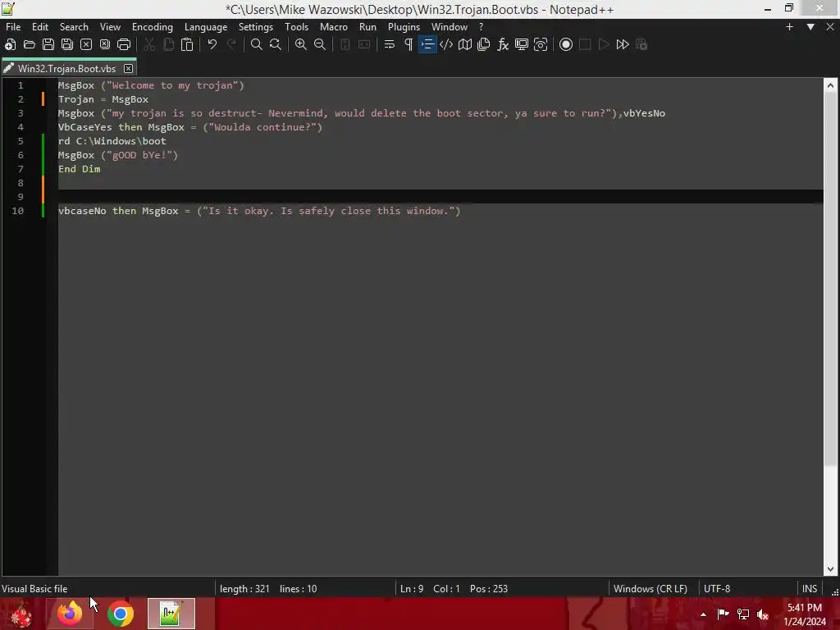Screen dimensions: 840x630
Task: Toggle word wrap
Action: click(390, 44)
